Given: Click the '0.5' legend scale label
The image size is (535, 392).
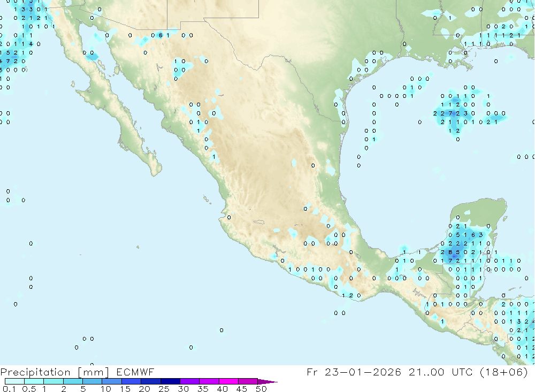Looking at the screenshot, I should point(29,389).
